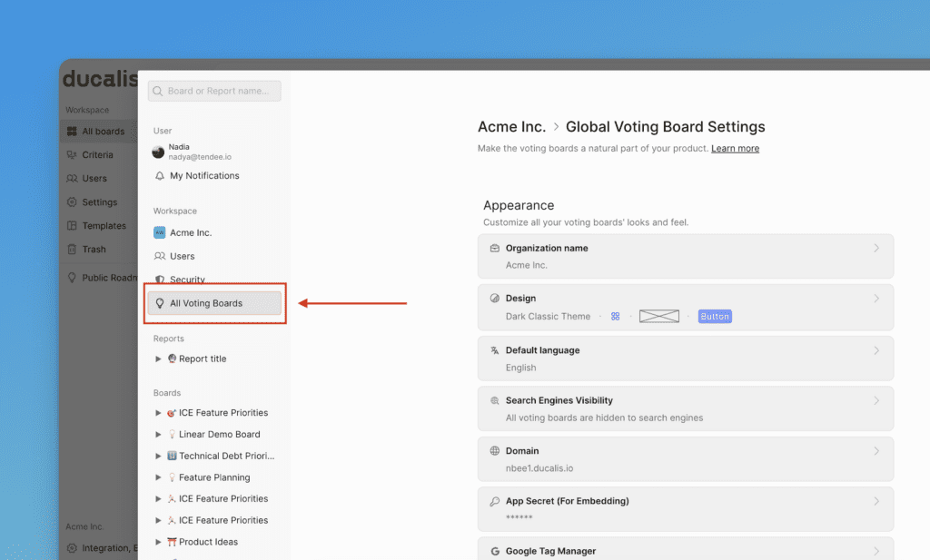Viewport: 930px width, 560px height.
Task: Expand the Report title tree item
Action: [x=159, y=359]
